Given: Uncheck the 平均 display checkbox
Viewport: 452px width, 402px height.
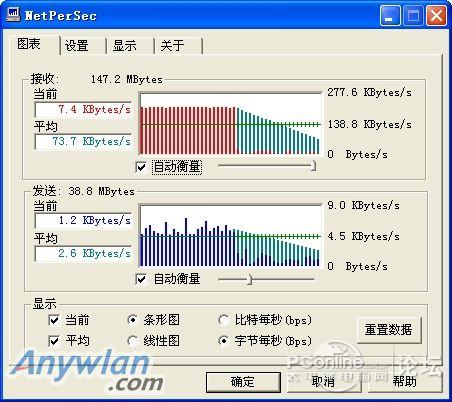Looking at the screenshot, I should click(54, 341).
